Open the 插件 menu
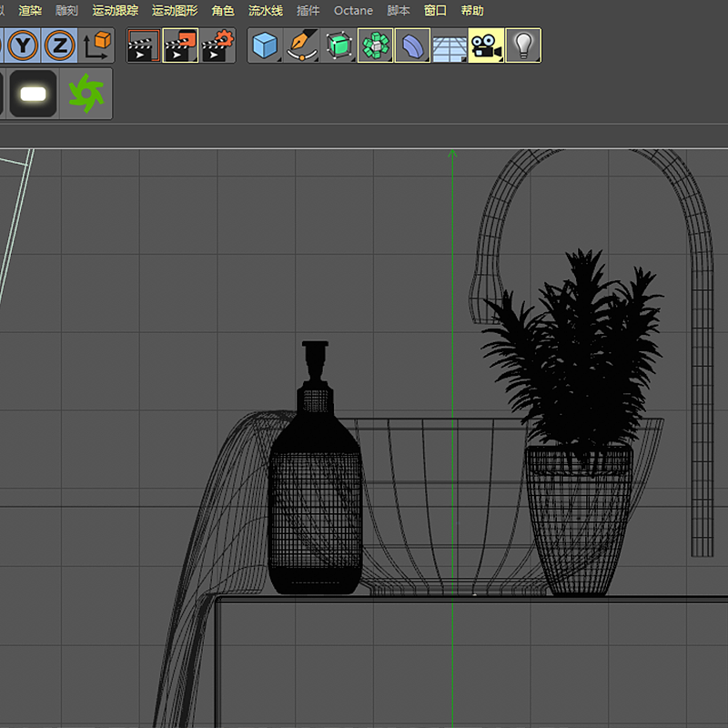Viewport: 728px width, 728px height. coord(308,10)
